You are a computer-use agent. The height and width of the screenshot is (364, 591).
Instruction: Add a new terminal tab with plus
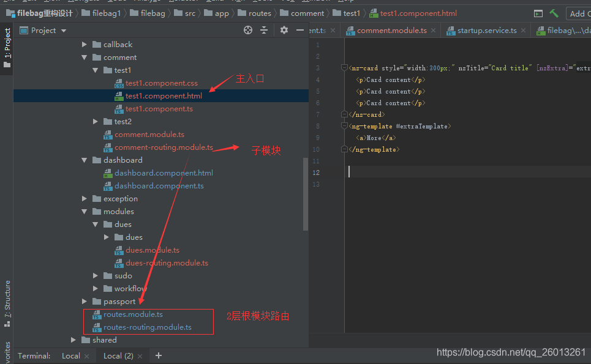click(158, 355)
